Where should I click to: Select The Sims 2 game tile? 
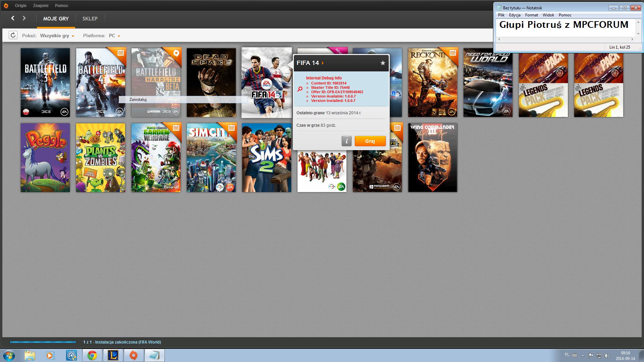point(267,158)
